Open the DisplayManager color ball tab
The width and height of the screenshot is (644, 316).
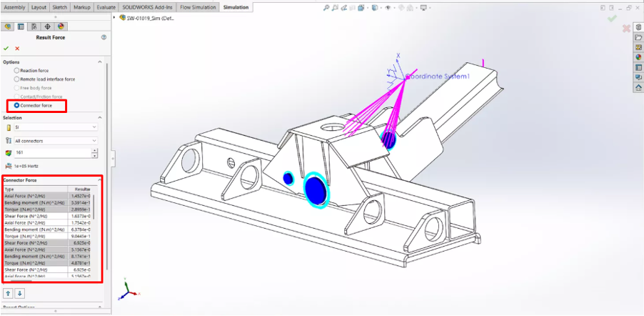click(61, 26)
